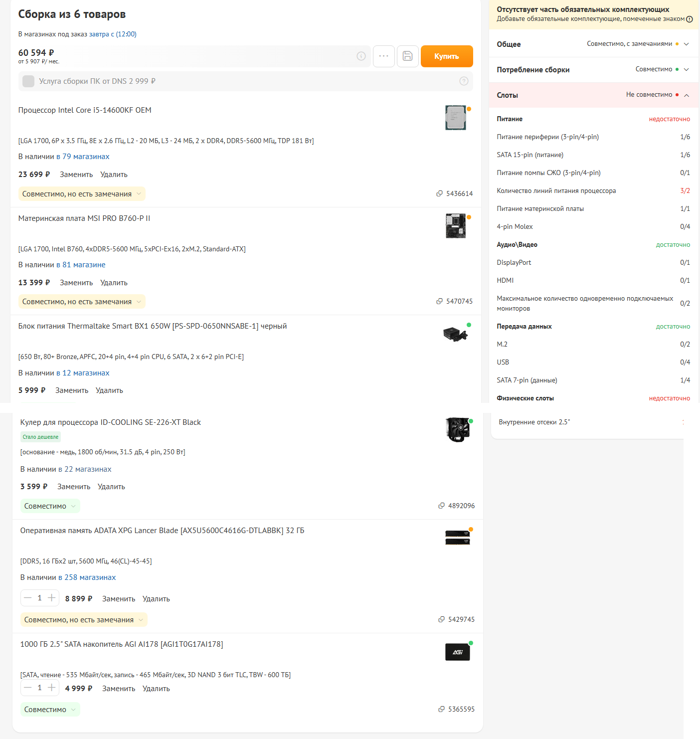Replace the MSI PRO B760-P II motherboard
This screenshot has width=700, height=739.
(76, 283)
